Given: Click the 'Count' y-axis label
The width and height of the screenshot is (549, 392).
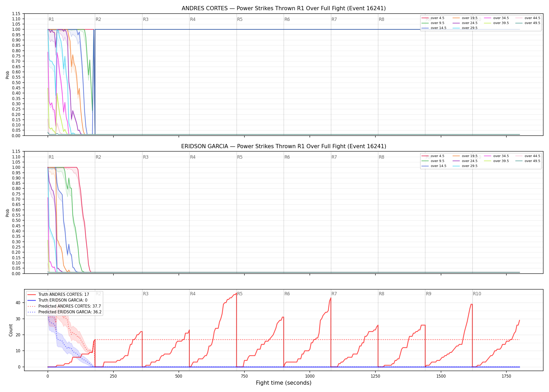Looking at the screenshot, I should tap(11, 330).
